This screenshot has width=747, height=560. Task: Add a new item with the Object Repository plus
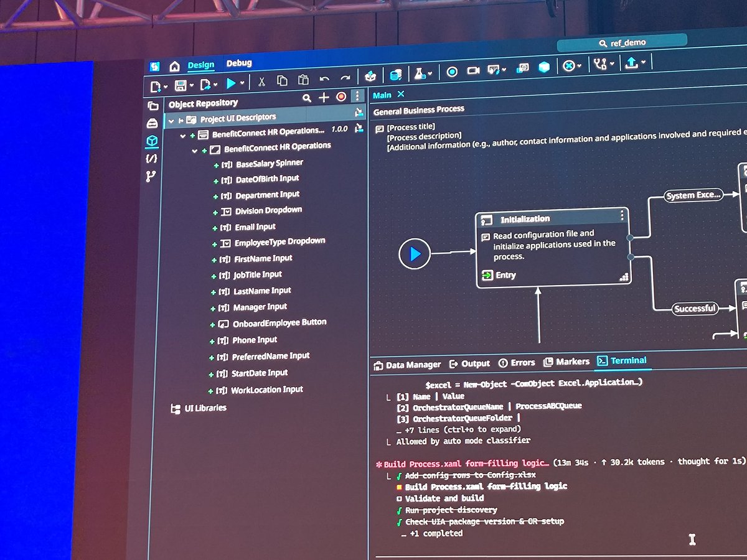[324, 98]
